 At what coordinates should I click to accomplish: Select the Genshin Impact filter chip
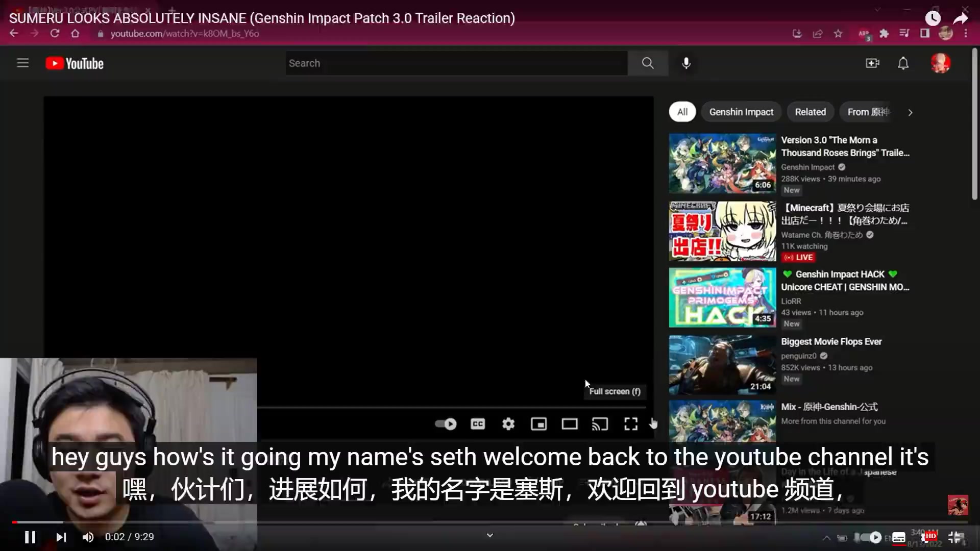[741, 112]
